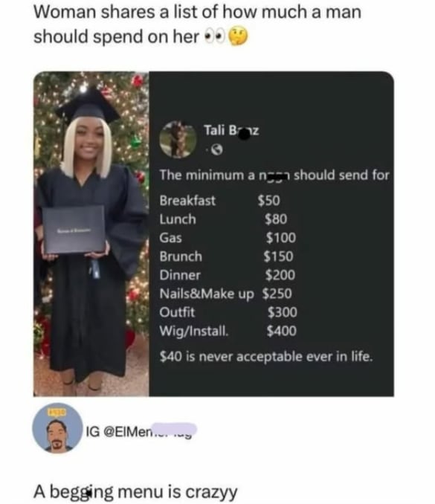Click the diploma cover she is holding
Image resolution: width=435 pixels, height=504 pixels.
(x=74, y=230)
